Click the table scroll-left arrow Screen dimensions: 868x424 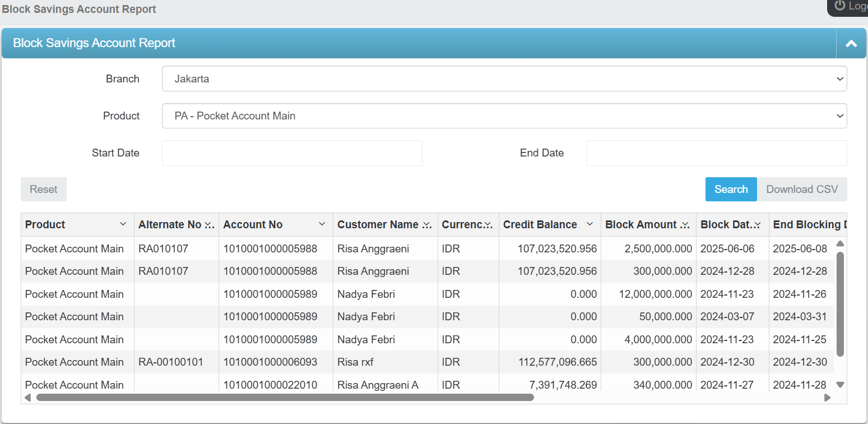point(28,398)
